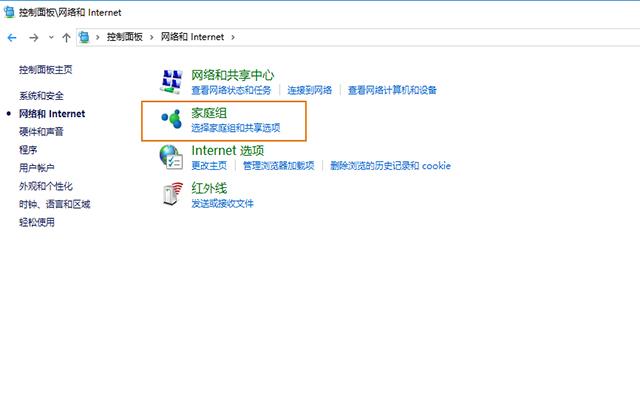Image resolution: width=640 pixels, height=420 pixels.
Task: Click 连接到网络 link
Action: 312,90
